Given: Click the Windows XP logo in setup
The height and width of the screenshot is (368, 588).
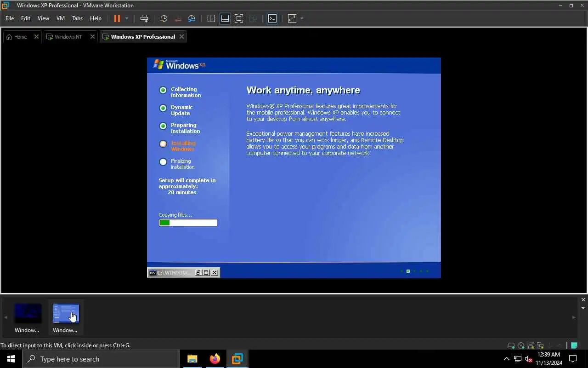Looking at the screenshot, I should pos(179,65).
